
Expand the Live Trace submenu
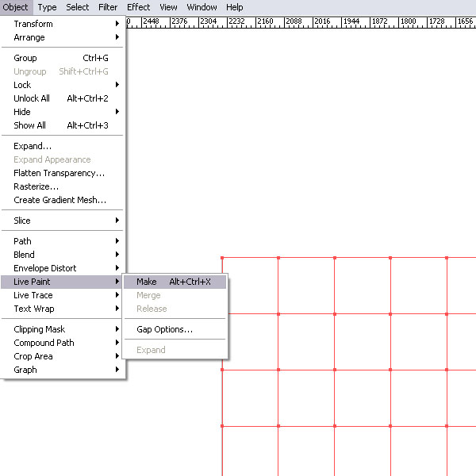[x=63, y=295]
